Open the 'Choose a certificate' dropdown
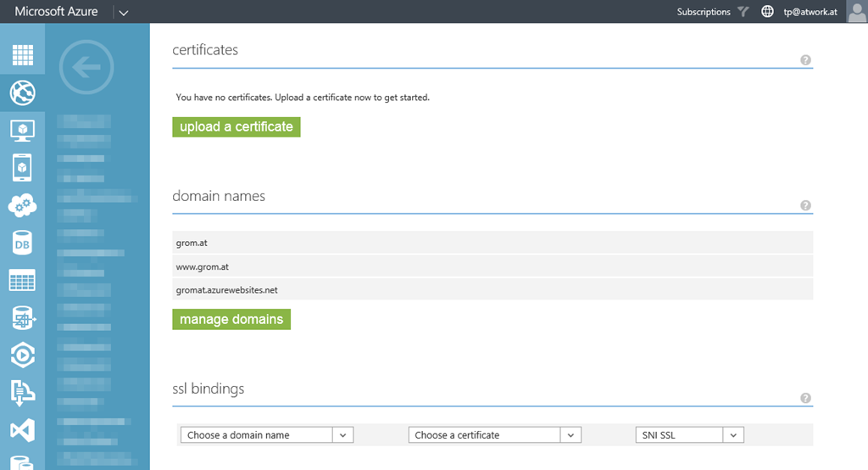This screenshot has width=868, height=470. pyautogui.click(x=494, y=434)
